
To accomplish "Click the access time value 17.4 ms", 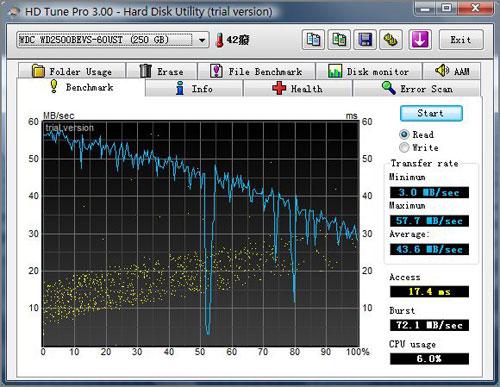I will pyautogui.click(x=429, y=292).
